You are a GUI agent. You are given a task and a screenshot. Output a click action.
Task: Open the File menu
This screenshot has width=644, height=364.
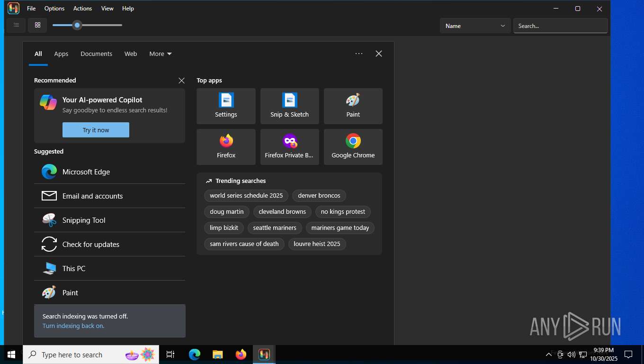(x=31, y=9)
